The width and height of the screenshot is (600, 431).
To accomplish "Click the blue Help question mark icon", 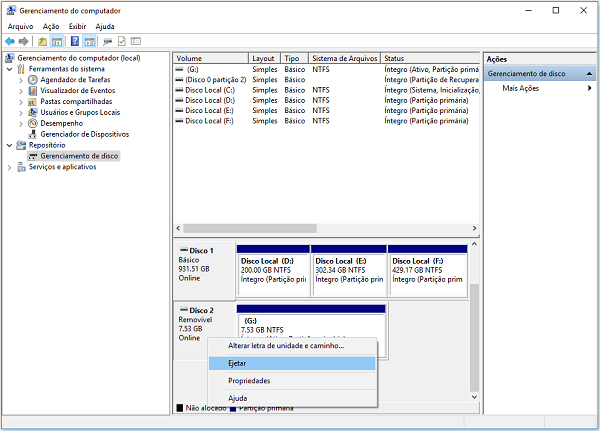I will [x=74, y=41].
